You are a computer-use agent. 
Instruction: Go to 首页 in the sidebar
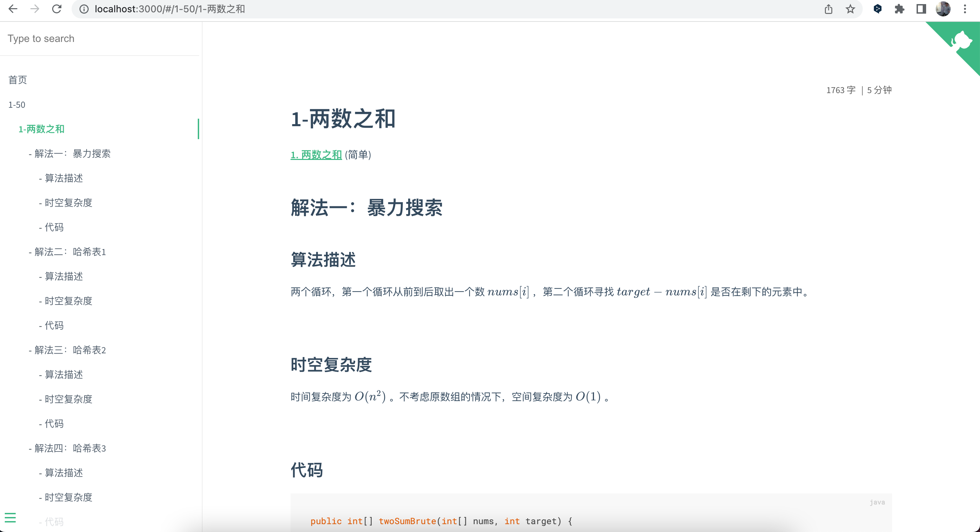coord(17,79)
